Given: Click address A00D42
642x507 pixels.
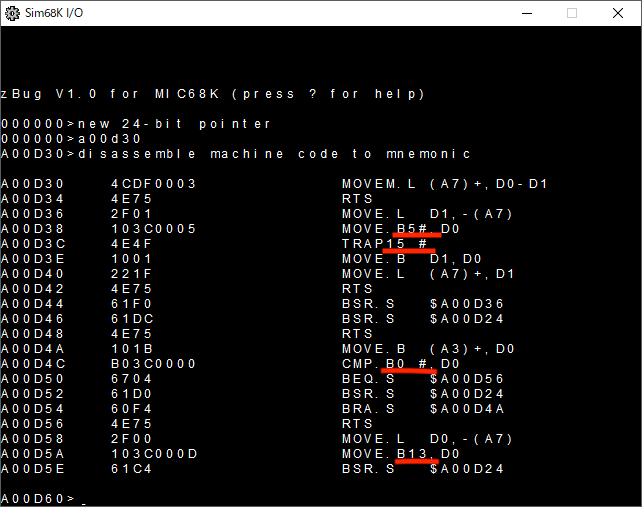Looking at the screenshot, I should click(x=32, y=289).
